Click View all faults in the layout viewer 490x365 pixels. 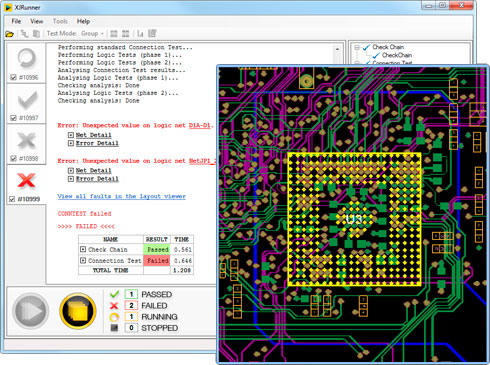(121, 196)
